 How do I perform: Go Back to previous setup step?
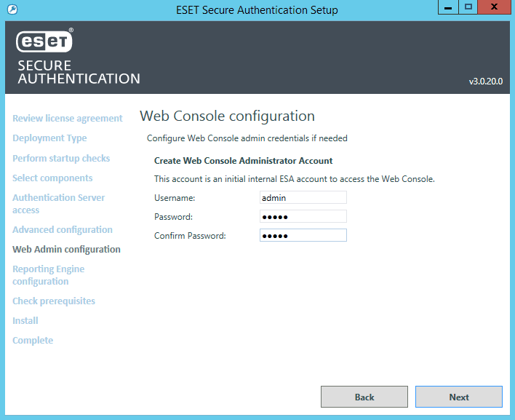[x=364, y=397]
